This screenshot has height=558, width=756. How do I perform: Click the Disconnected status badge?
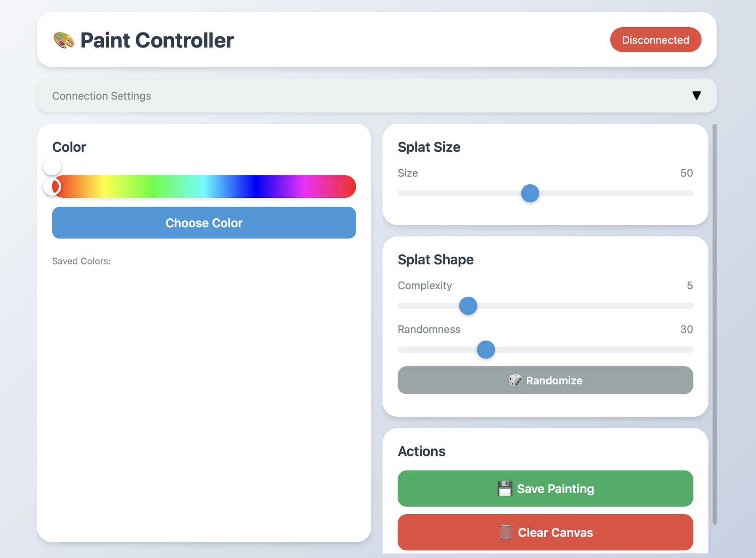(656, 40)
